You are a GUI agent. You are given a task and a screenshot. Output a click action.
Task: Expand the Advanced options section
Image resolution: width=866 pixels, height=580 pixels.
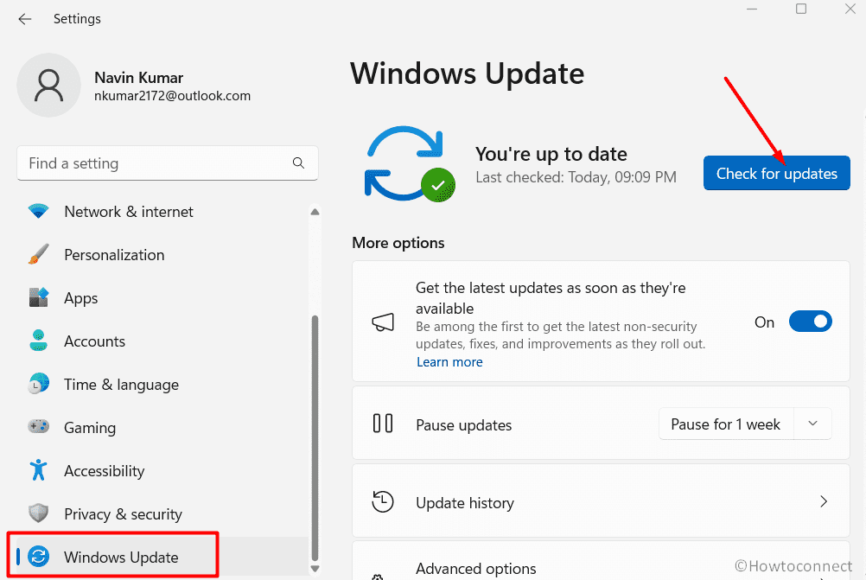tap(600, 568)
